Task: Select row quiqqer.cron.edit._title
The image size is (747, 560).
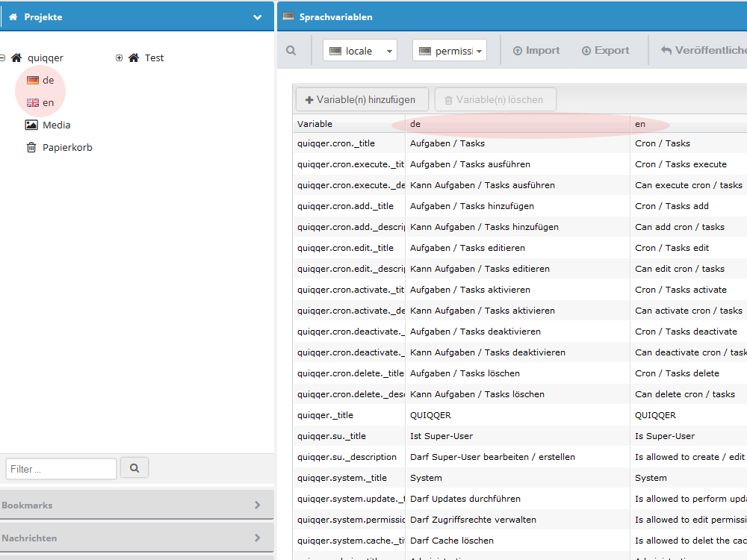Action: (x=520, y=248)
